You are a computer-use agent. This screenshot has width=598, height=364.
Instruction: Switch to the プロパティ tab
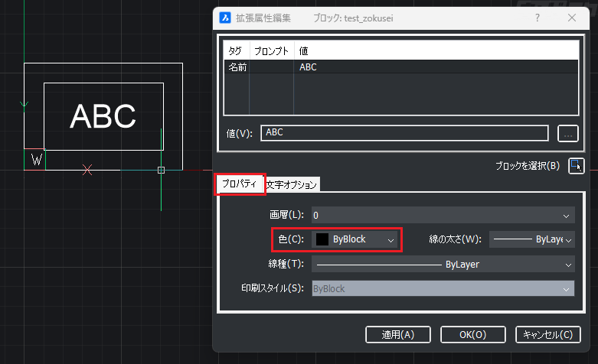240,184
